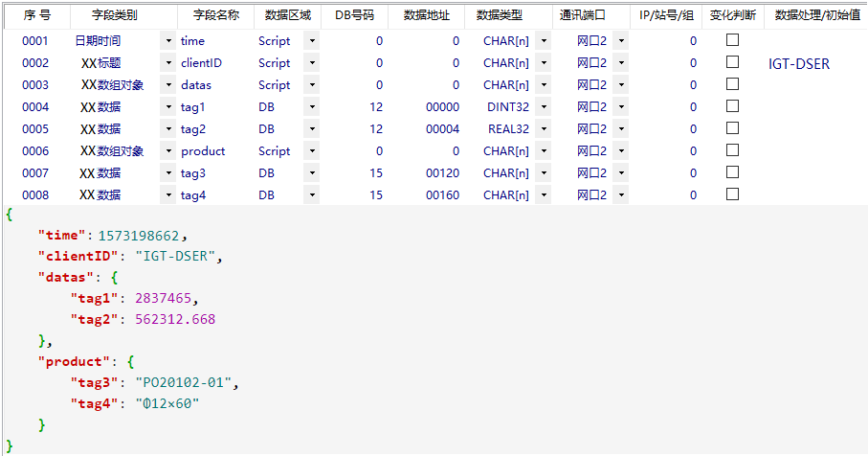Select the 序号 column header

36,16
